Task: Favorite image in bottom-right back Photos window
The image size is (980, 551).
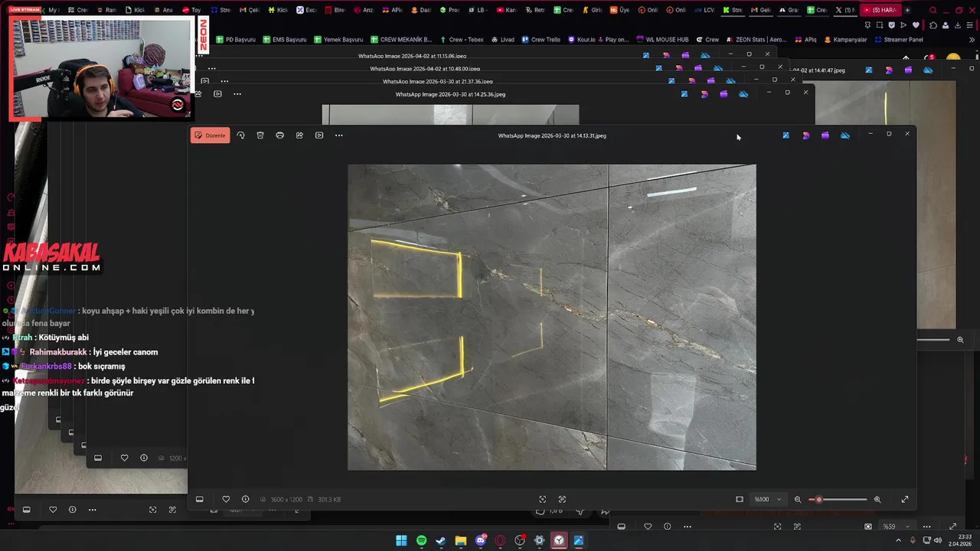Action: (648, 527)
